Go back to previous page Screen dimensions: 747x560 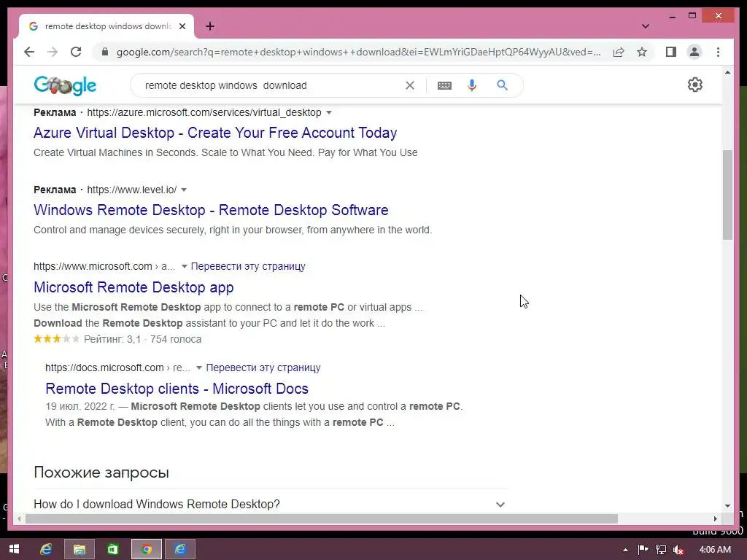click(29, 52)
